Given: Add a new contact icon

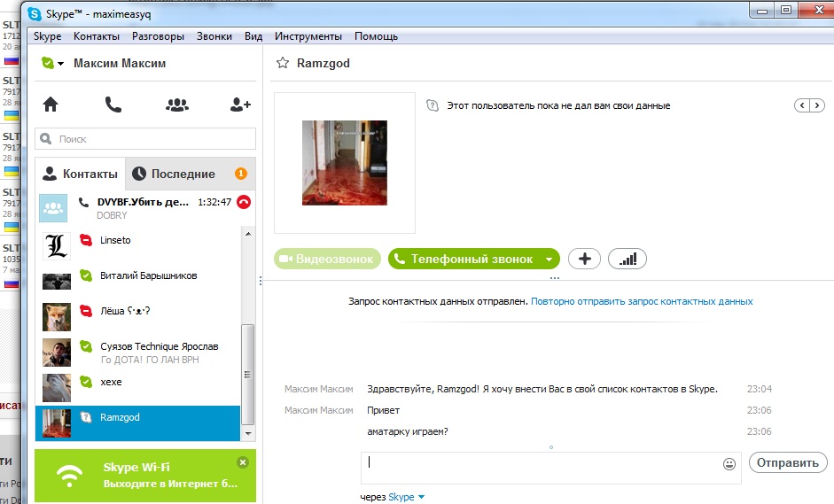Looking at the screenshot, I should 240,105.
